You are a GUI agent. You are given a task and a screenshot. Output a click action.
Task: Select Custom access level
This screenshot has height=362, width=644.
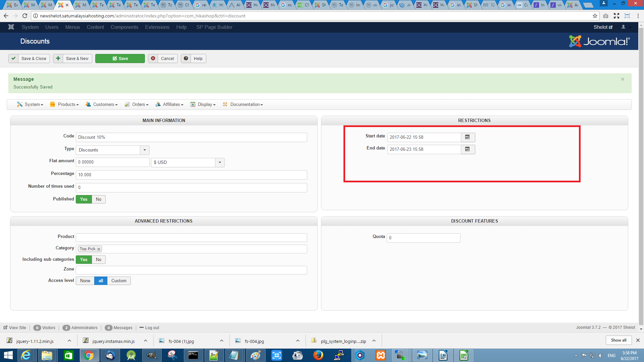(119, 281)
